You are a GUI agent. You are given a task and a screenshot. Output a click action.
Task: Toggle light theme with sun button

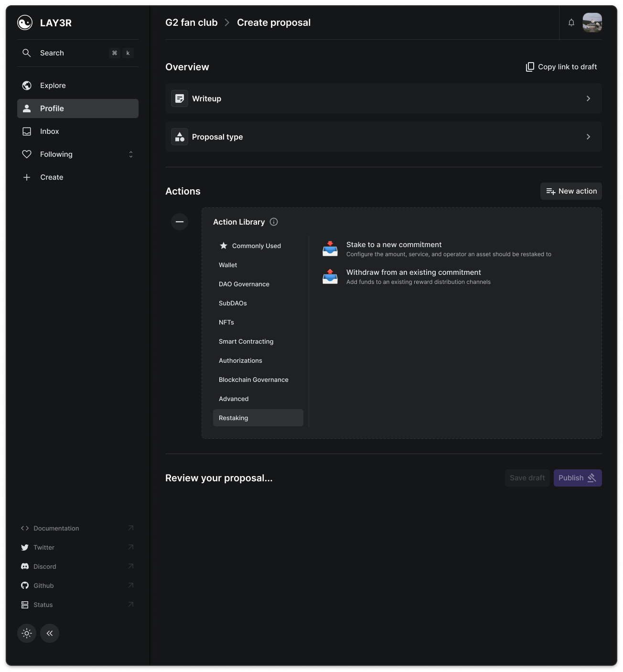(27, 633)
